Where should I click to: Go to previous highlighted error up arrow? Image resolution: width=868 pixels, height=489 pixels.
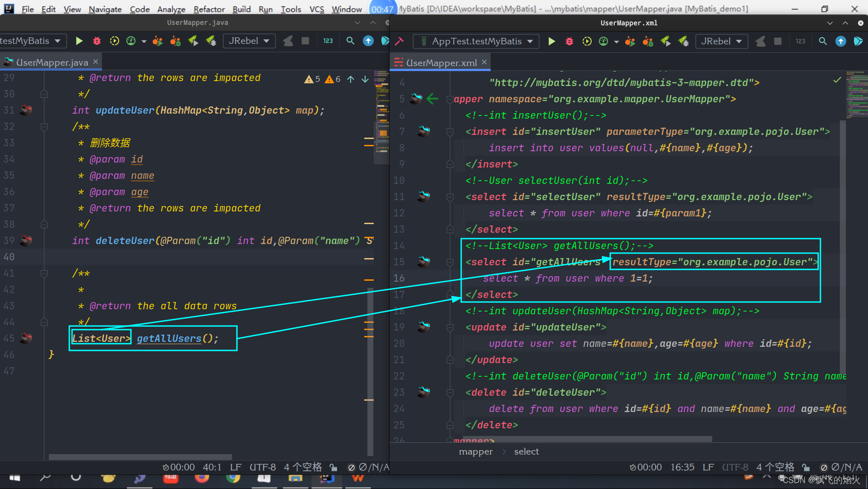[351, 79]
